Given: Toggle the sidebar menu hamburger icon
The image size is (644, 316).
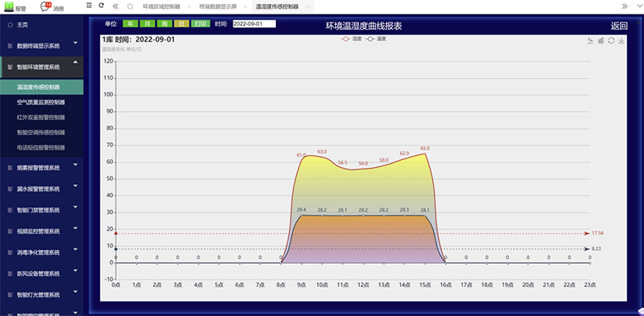Looking at the screenshot, I should (x=89, y=6).
